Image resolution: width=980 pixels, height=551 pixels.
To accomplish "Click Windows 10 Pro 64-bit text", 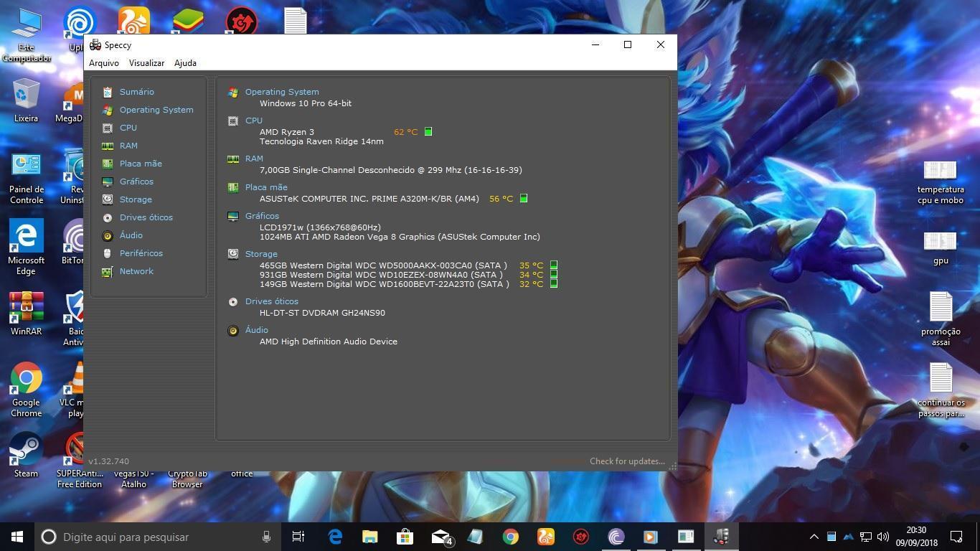I will [x=306, y=103].
